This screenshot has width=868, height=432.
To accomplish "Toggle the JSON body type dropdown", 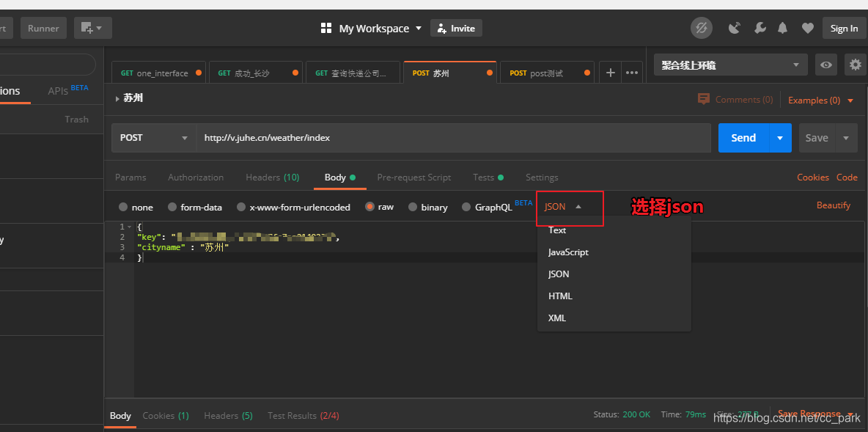I will pos(564,207).
